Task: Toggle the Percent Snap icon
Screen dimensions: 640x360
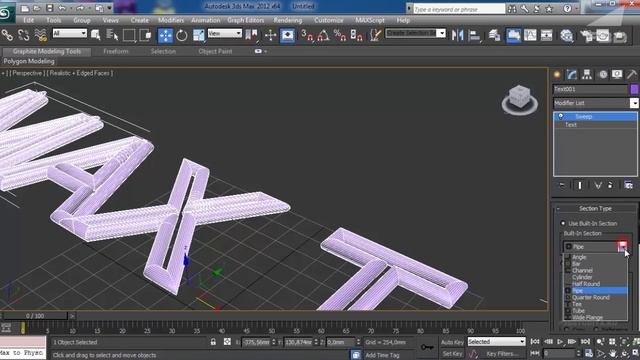Action: [x=340, y=36]
